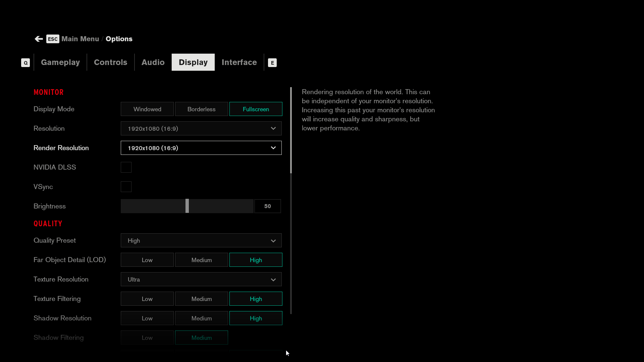The width and height of the screenshot is (644, 362).
Task: Drag the Brightness slider to adjust
Action: point(186,206)
